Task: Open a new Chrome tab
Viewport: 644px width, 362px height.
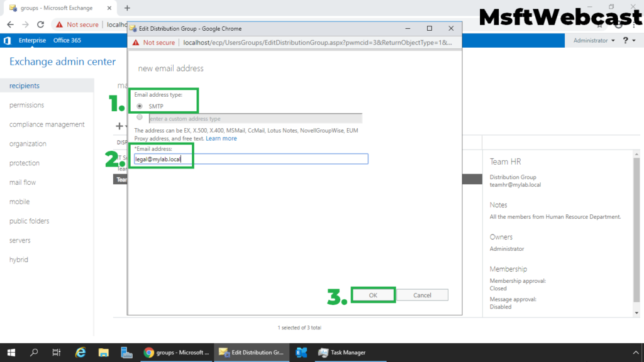Action: click(127, 8)
